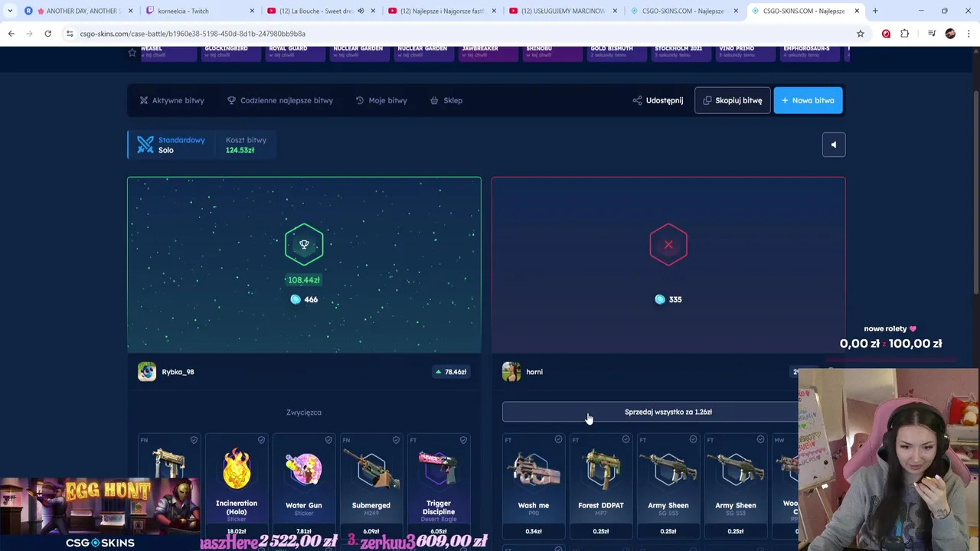
Task: Click shield icon on Forest DDPAT card
Action: point(626,439)
